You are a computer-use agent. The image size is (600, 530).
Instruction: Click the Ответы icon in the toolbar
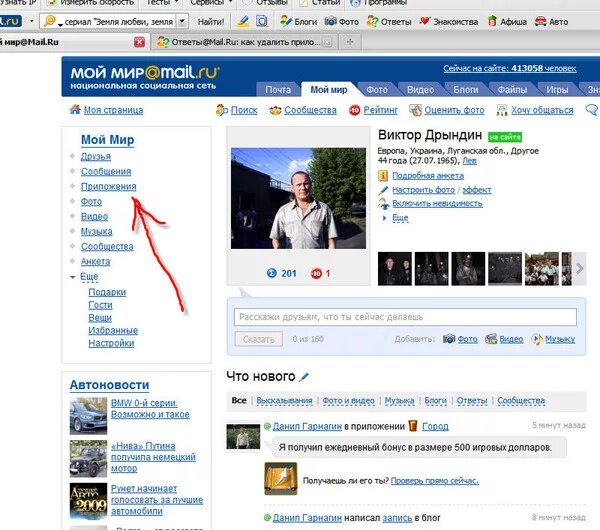click(x=372, y=21)
